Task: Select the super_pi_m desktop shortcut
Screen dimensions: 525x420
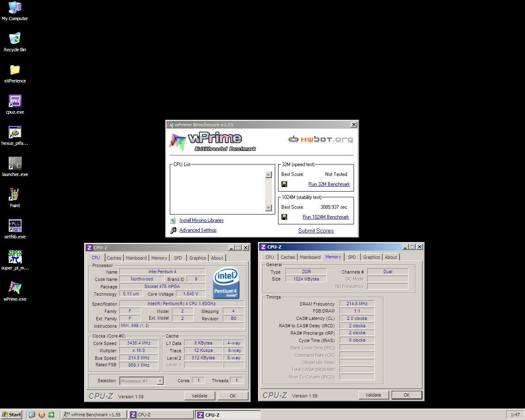Action: (15, 260)
